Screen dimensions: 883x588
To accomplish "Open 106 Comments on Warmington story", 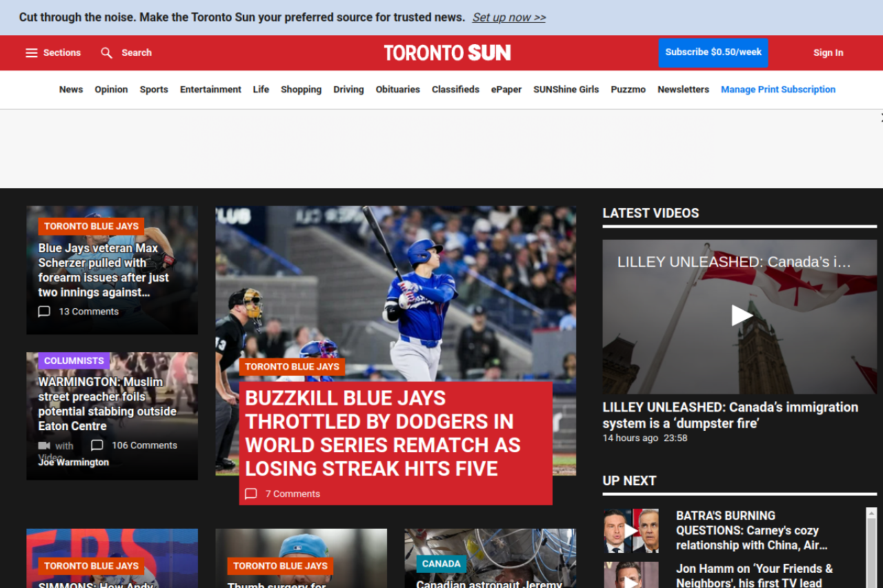I will tap(144, 445).
